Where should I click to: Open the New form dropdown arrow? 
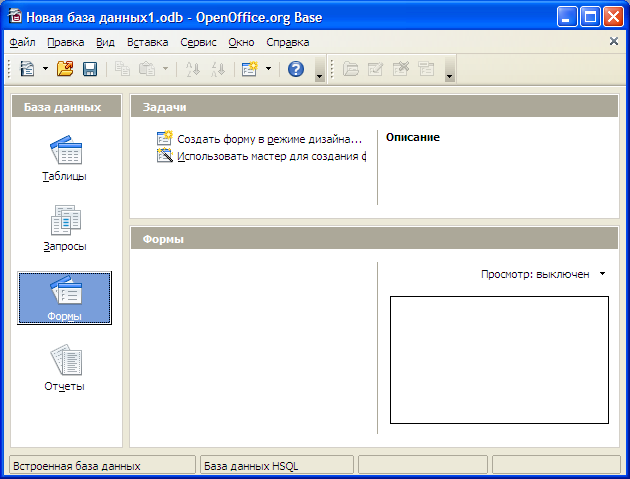click(268, 69)
